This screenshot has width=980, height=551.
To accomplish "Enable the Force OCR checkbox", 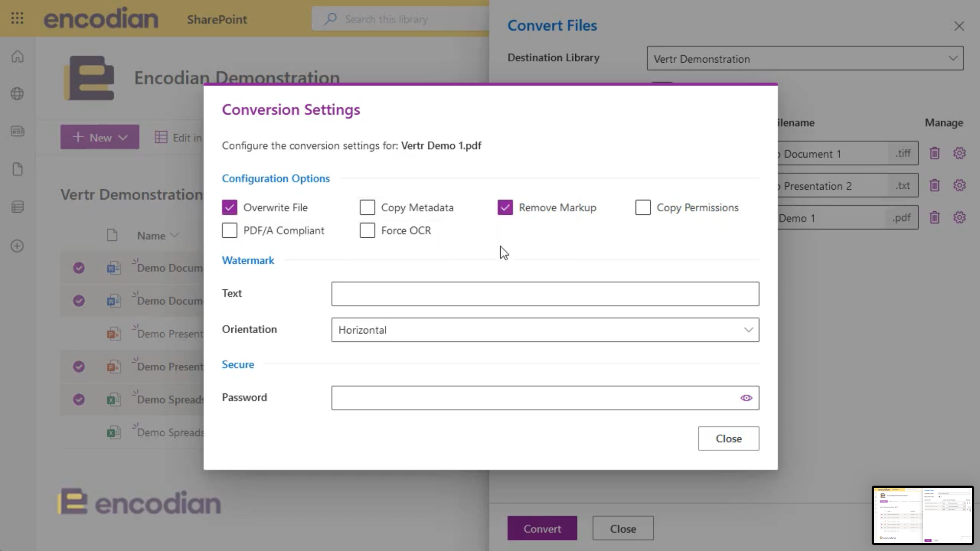I will pyautogui.click(x=367, y=230).
